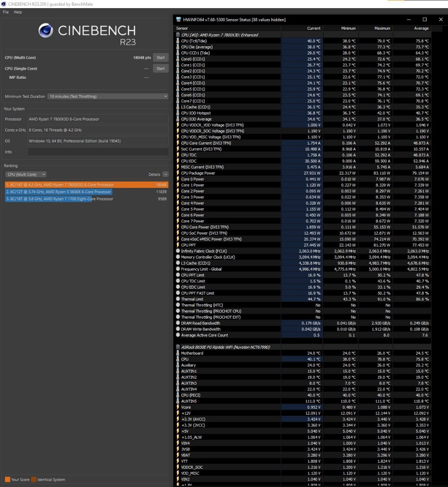Select the Ryzen 5 5600X ranking entry

pyautogui.click(x=86, y=192)
